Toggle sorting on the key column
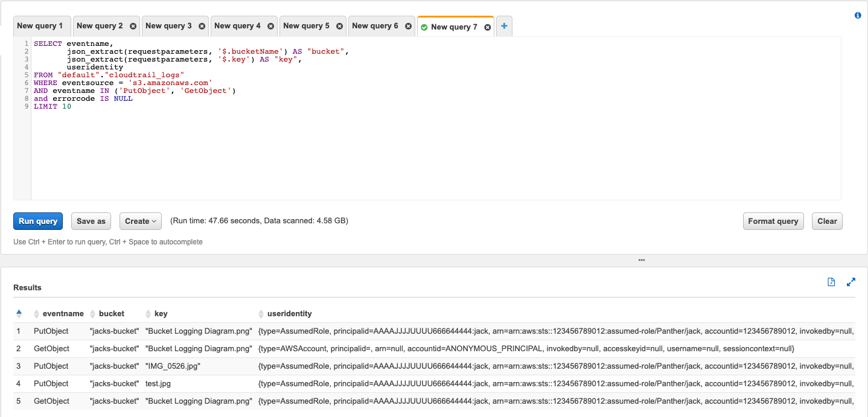The height and width of the screenshot is (417, 868). 148,313
